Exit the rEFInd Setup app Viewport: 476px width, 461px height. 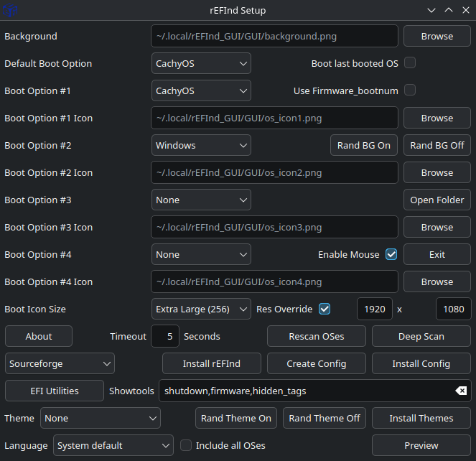click(x=437, y=254)
